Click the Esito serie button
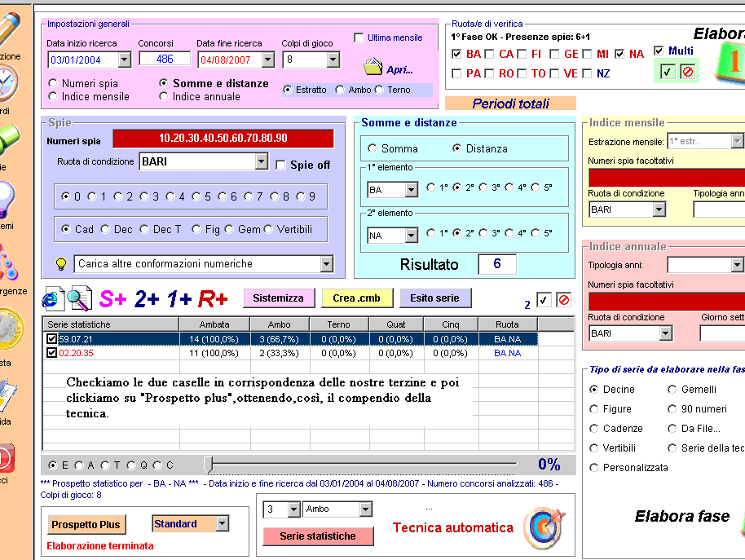Image resolution: width=745 pixels, height=560 pixels. 435,298
